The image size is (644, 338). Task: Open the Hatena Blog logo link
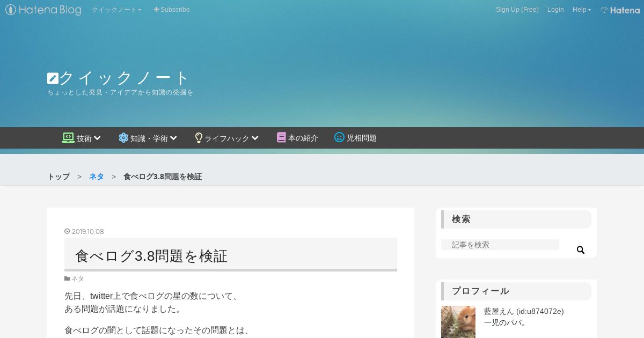coord(43,10)
